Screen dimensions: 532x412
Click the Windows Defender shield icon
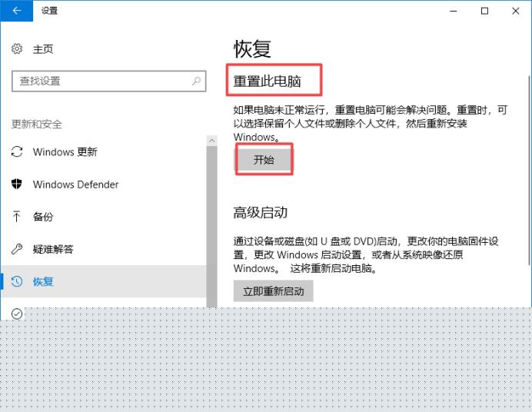17,184
